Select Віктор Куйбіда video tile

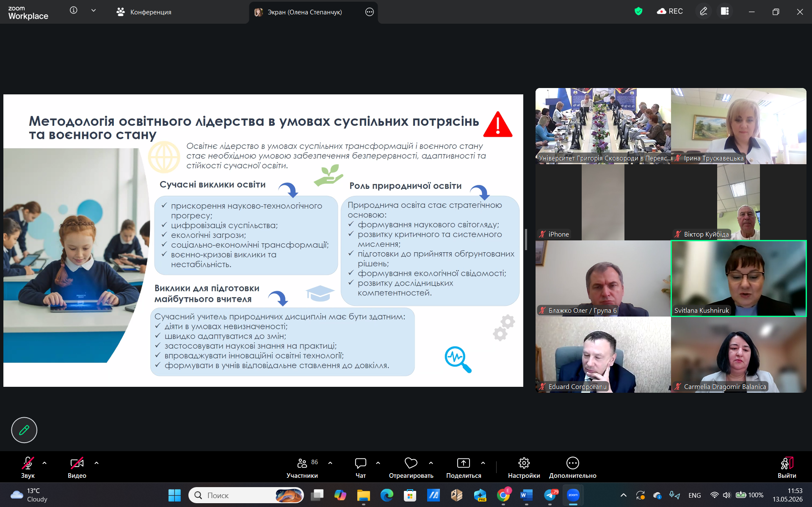pos(739,202)
